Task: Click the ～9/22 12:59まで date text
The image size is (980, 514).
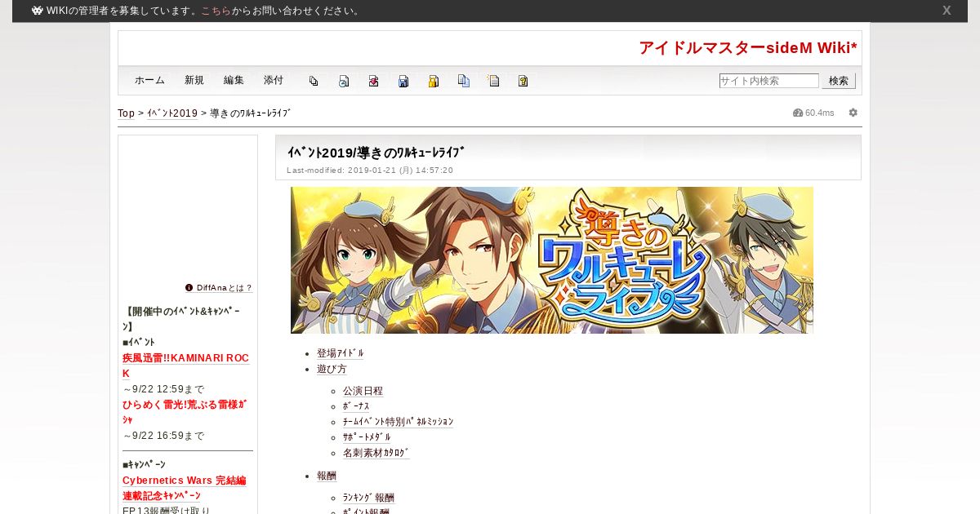Action: pos(163,389)
